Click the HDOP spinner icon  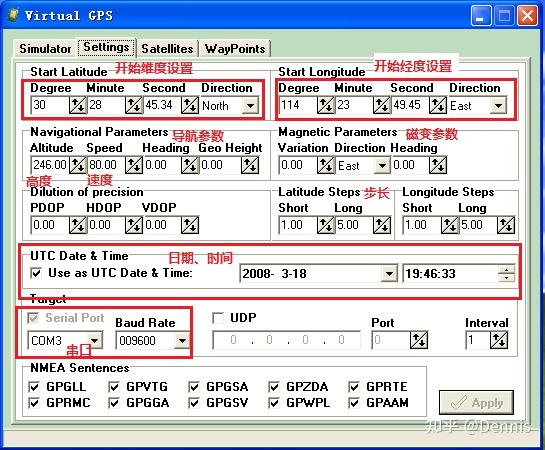(x=133, y=225)
